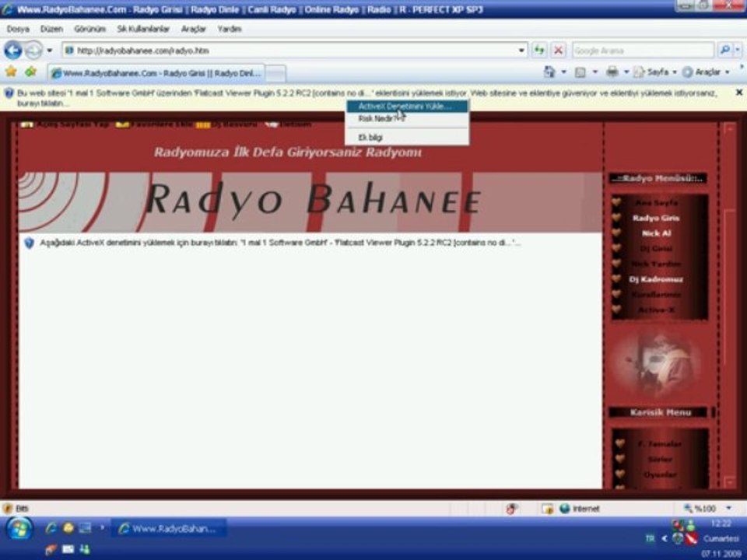Click the Print icon in command bar
The height and width of the screenshot is (560, 747).
click(x=612, y=72)
